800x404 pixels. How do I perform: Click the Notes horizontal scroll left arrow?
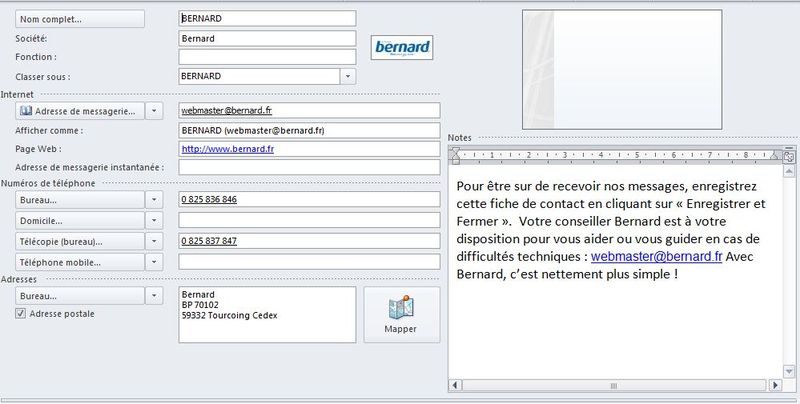point(455,386)
